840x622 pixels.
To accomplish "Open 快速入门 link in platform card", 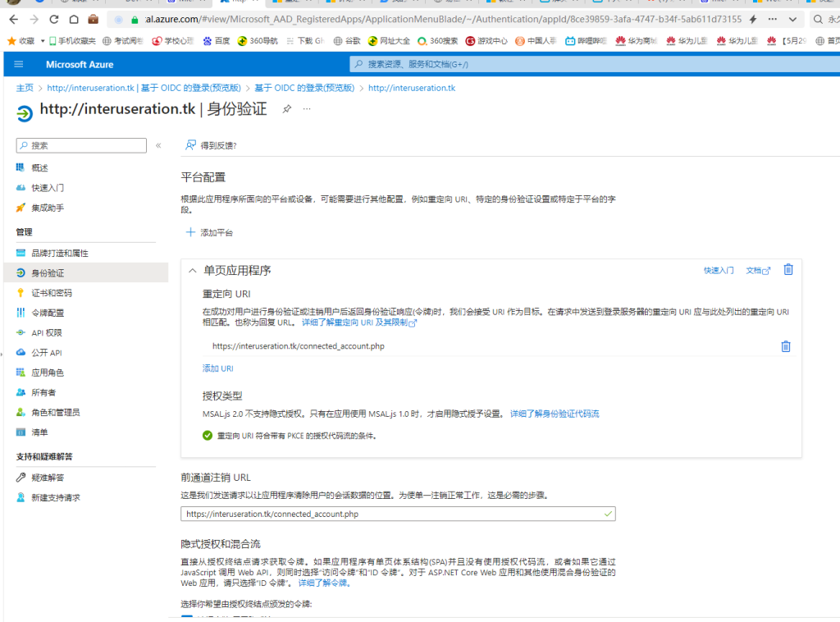I will click(719, 270).
